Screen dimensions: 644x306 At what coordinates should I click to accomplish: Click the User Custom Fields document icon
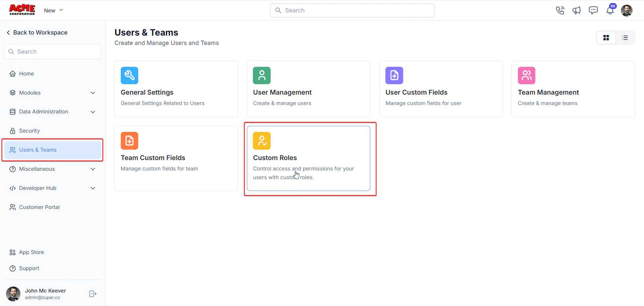394,75
